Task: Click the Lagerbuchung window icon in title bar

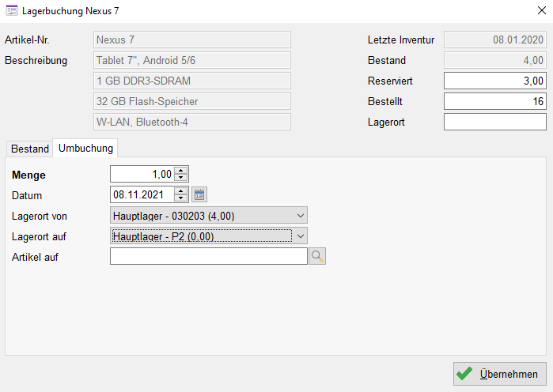Action: coord(12,10)
